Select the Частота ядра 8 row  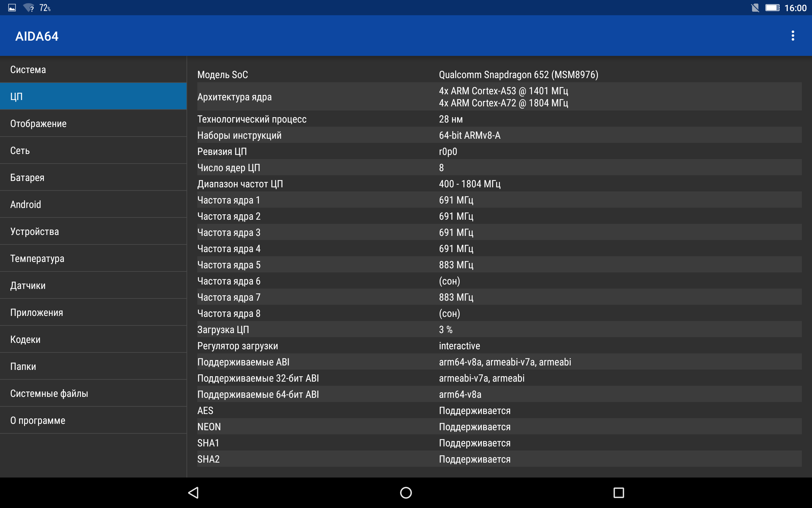pyautogui.click(x=499, y=313)
